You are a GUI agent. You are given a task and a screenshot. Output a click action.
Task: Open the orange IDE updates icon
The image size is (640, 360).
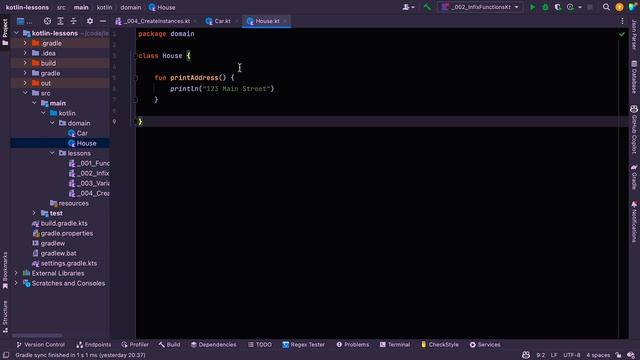[619, 7]
